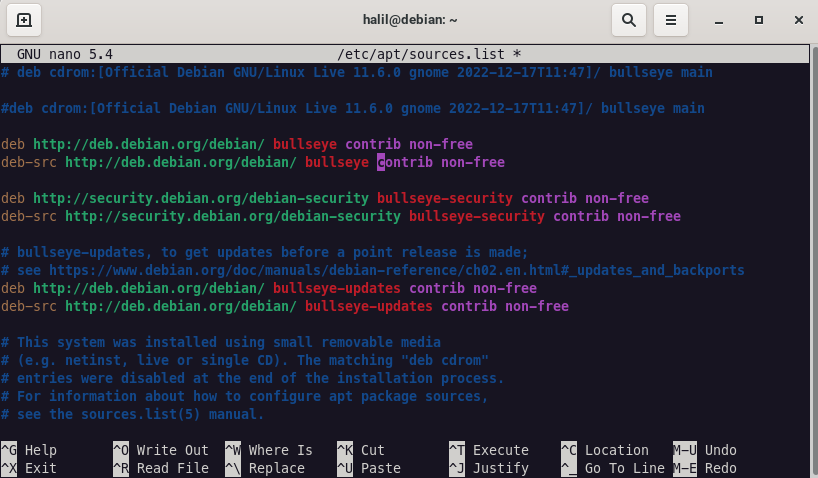Click the ^R Read File shortcut
The image size is (818, 478).
tap(161, 468)
